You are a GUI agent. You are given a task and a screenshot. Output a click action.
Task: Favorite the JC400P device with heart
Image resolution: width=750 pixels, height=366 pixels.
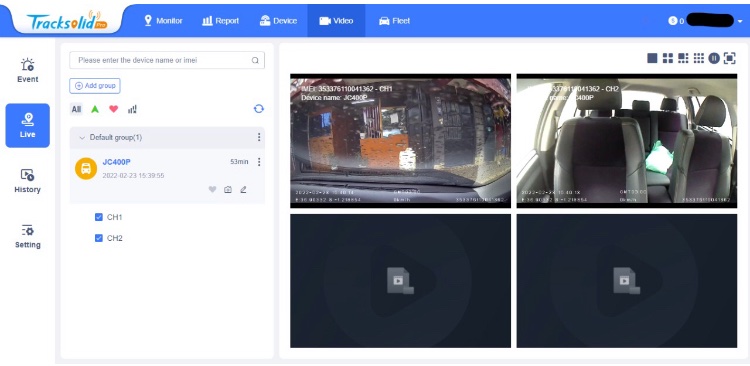tap(212, 189)
